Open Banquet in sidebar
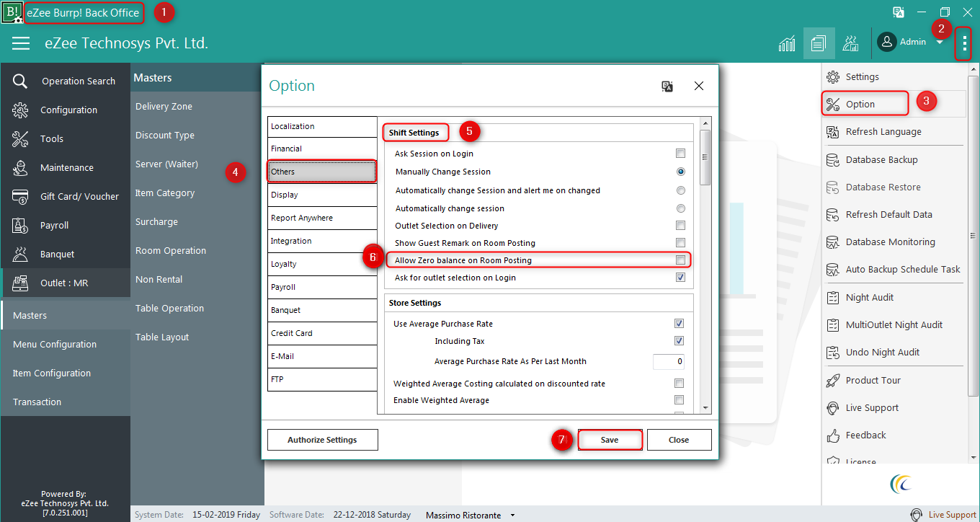 click(x=66, y=254)
